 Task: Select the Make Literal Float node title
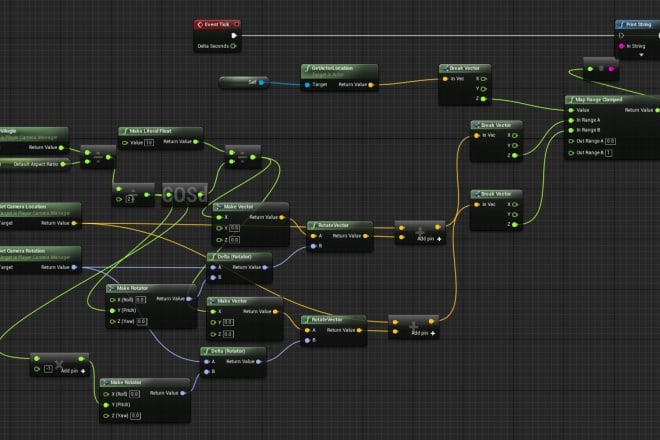(x=150, y=131)
